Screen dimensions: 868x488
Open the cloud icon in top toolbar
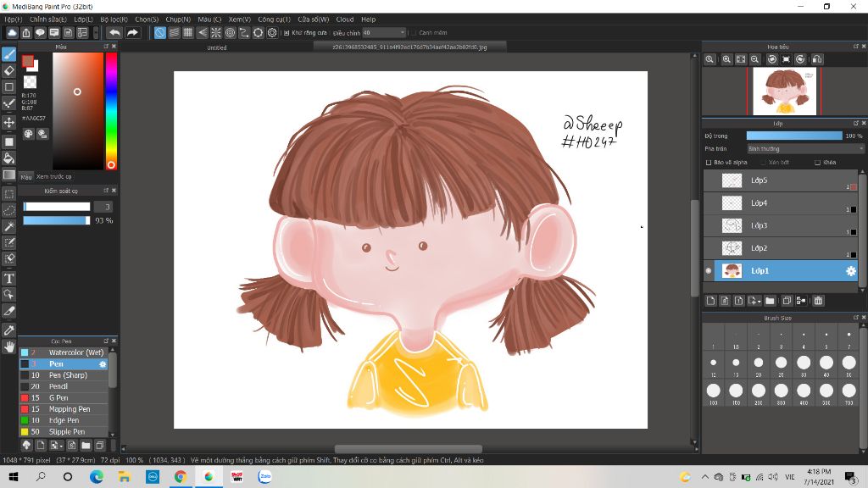point(12,33)
